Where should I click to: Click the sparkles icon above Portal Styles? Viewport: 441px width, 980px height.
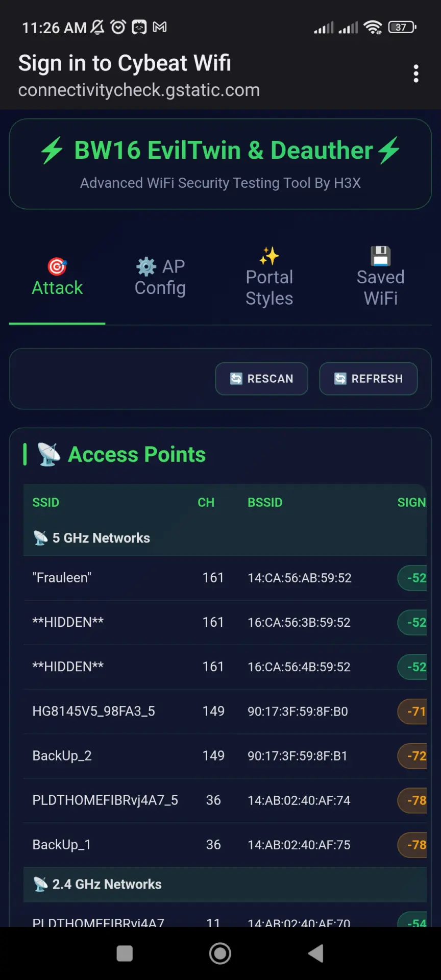(269, 256)
